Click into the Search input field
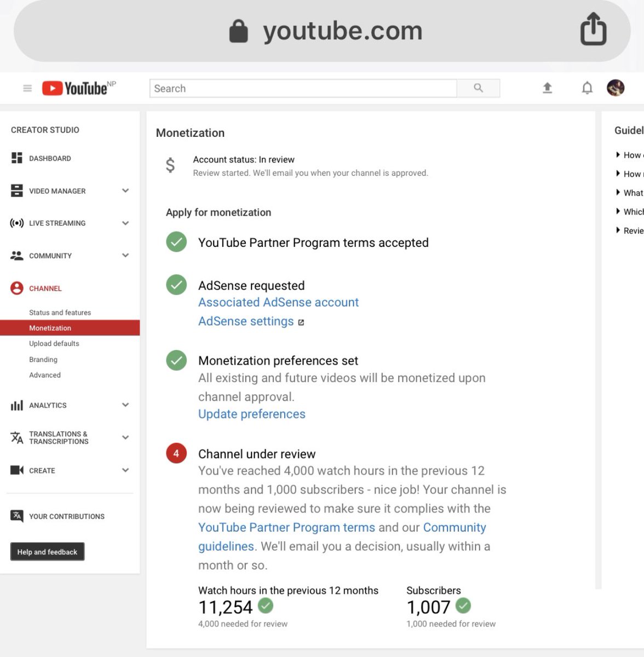Image resolution: width=644 pixels, height=657 pixels. [x=303, y=88]
